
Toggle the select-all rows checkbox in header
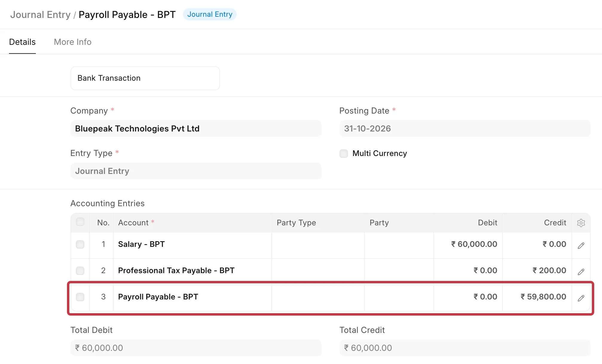[80, 222]
